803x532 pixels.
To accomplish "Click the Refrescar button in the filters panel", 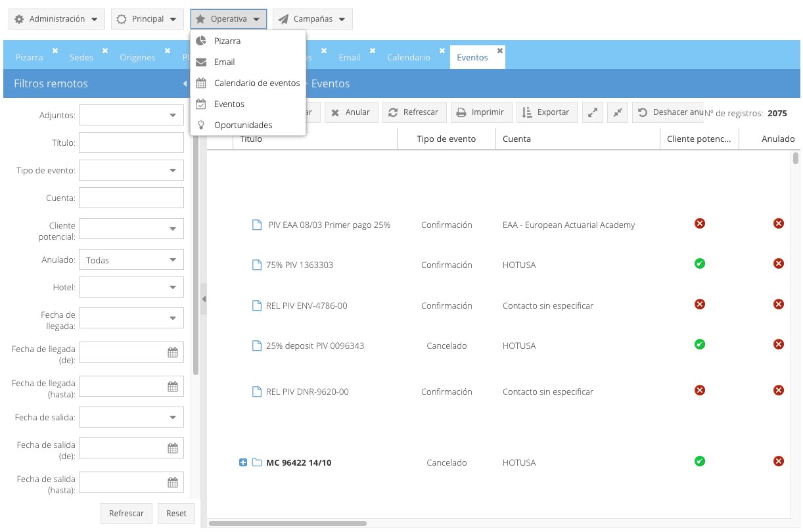I will coord(126,514).
